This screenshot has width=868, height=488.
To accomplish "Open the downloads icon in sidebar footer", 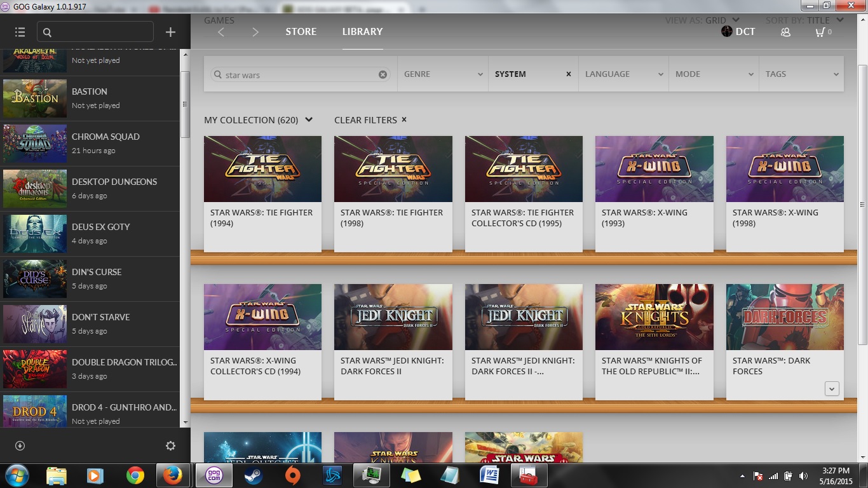I will click(x=20, y=445).
